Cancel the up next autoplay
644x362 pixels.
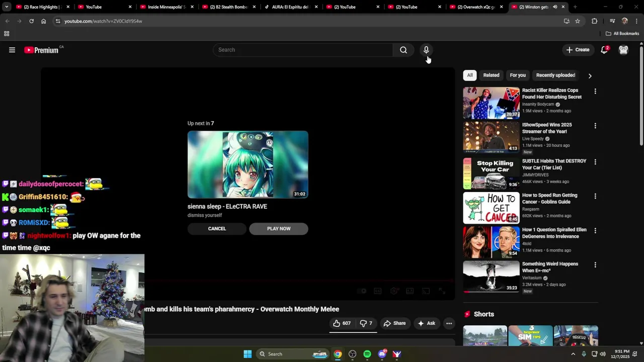(217, 229)
